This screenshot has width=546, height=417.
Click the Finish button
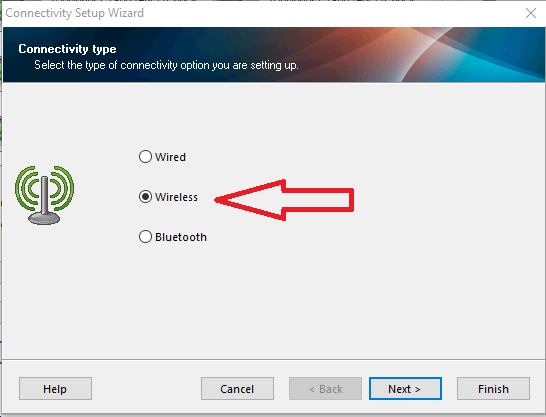tap(493, 388)
